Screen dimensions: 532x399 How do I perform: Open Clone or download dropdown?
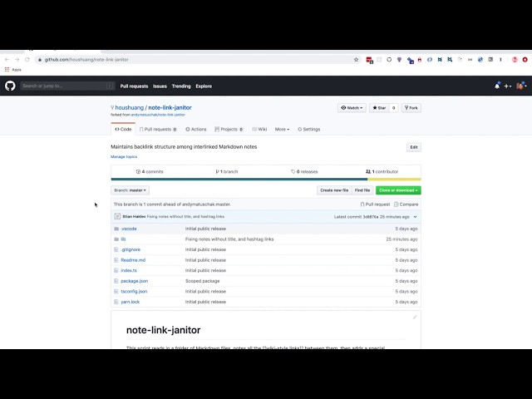(x=398, y=190)
